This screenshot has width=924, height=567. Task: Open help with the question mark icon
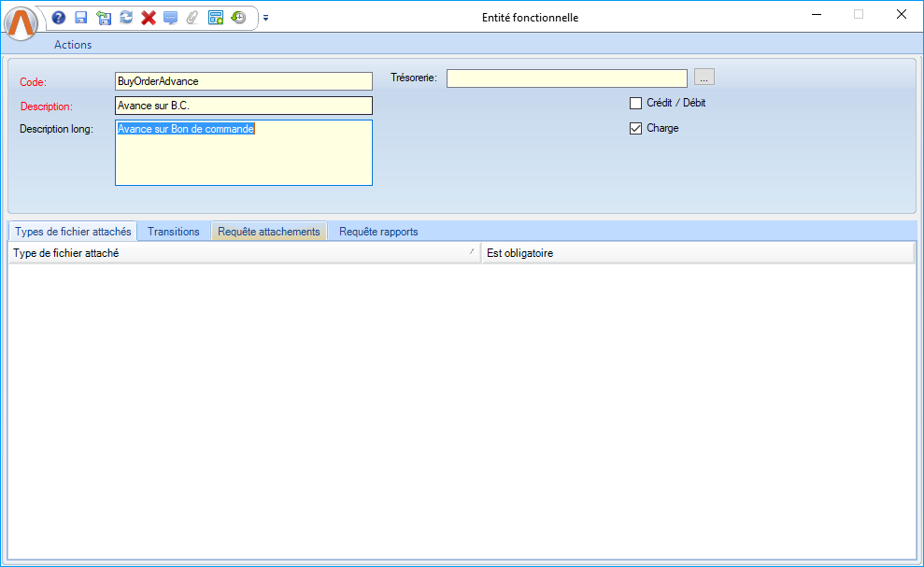[59, 17]
